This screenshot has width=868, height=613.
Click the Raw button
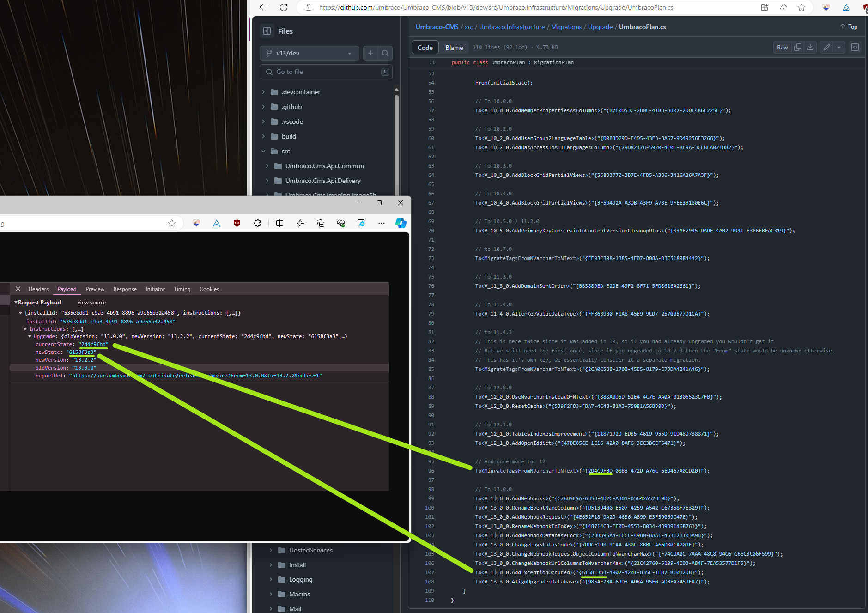783,47
